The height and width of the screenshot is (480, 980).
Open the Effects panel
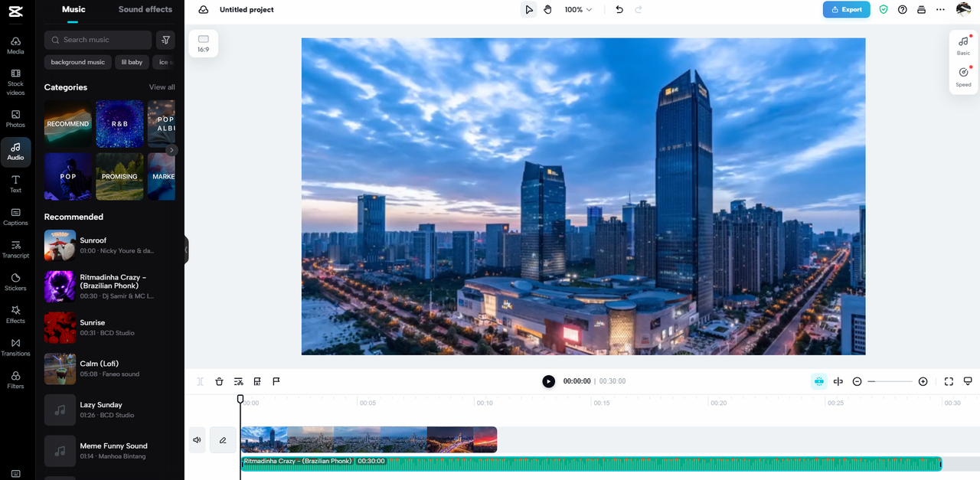15,315
